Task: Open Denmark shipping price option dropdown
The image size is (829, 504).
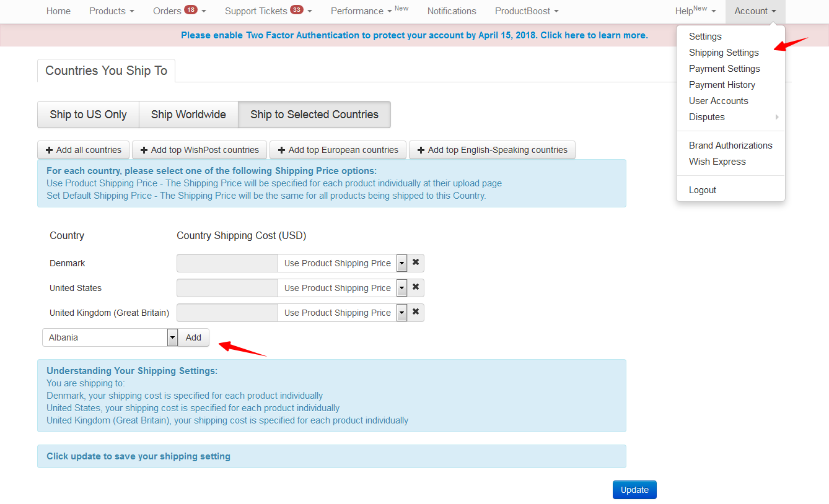Action: point(401,263)
